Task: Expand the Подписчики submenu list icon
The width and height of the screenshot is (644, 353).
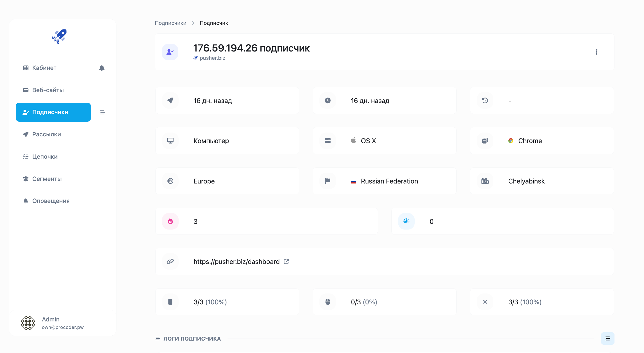Action: [102, 112]
